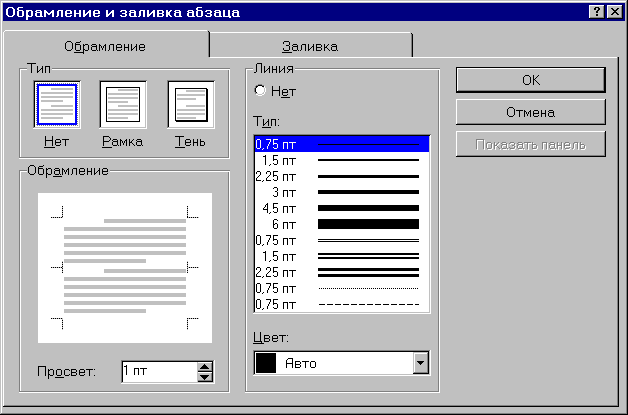Select the 0,75 пт dotted line style
The height and width of the screenshot is (415, 628).
tap(342, 288)
